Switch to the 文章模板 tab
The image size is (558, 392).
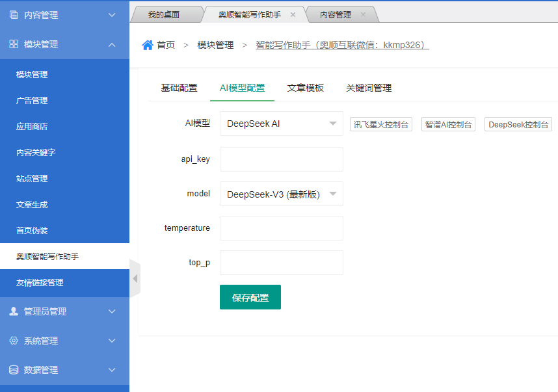point(306,88)
